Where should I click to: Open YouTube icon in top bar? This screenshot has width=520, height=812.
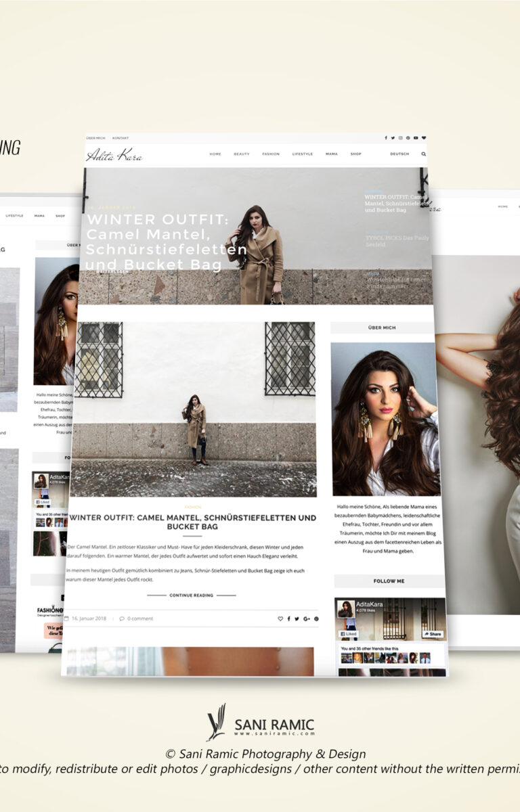(416, 137)
